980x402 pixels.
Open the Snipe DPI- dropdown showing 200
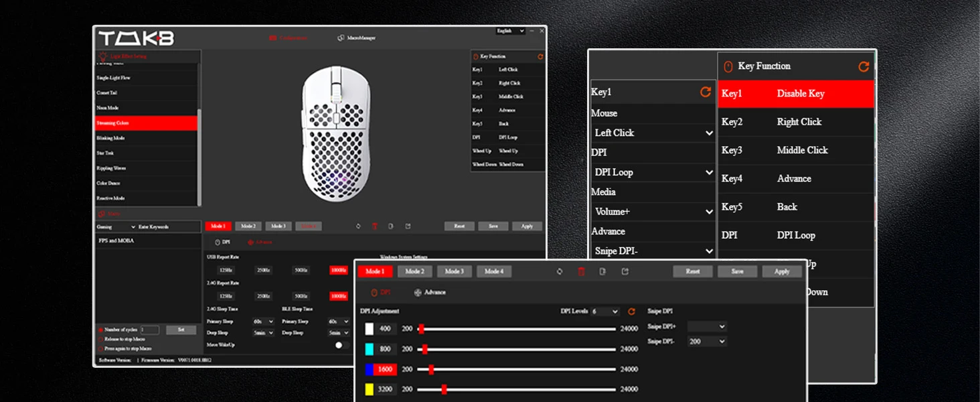coord(707,341)
